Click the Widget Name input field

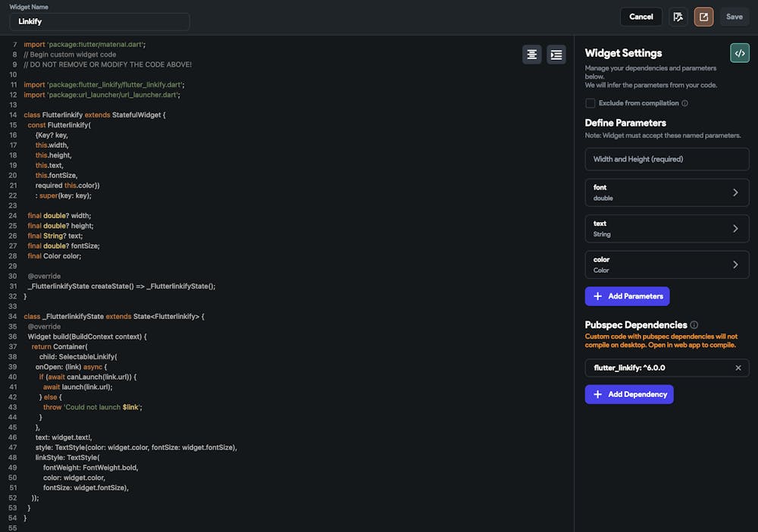pyautogui.click(x=99, y=22)
